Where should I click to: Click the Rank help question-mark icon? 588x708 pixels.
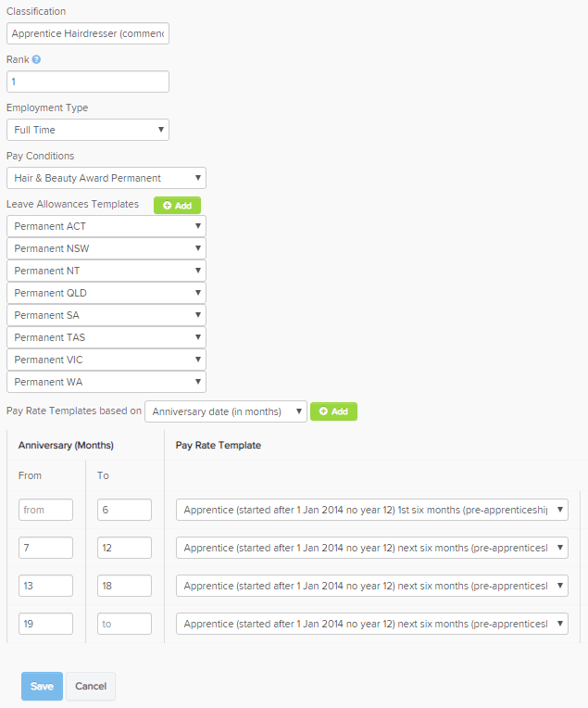click(x=36, y=59)
